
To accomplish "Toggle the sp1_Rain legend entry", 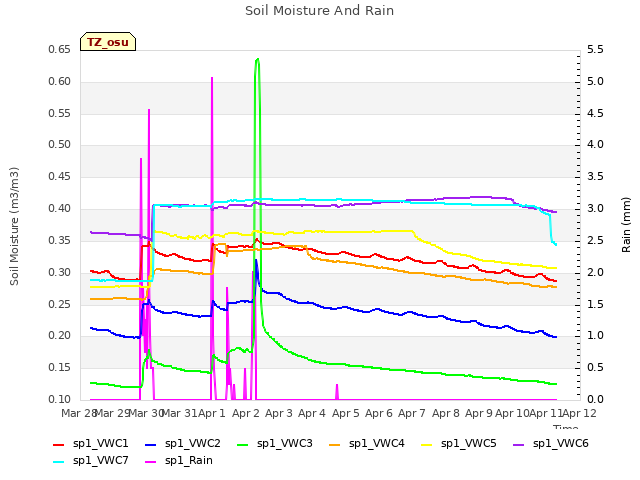I will (179, 461).
